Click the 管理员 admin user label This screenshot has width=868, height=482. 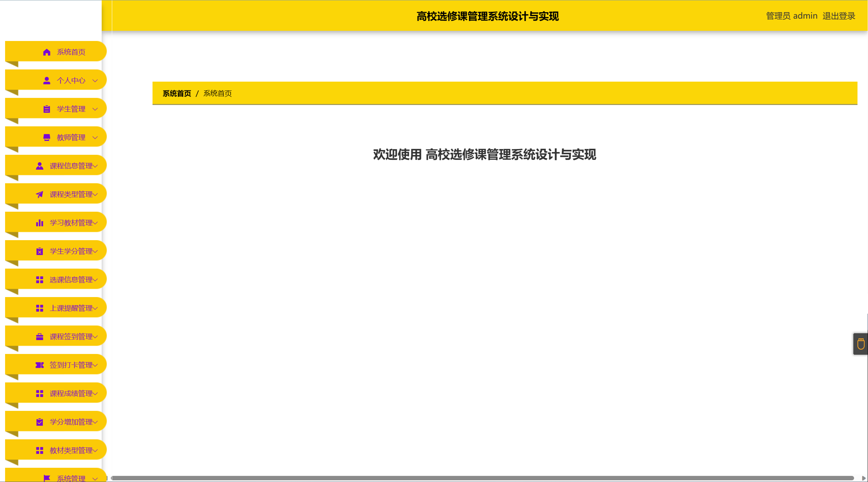(791, 16)
